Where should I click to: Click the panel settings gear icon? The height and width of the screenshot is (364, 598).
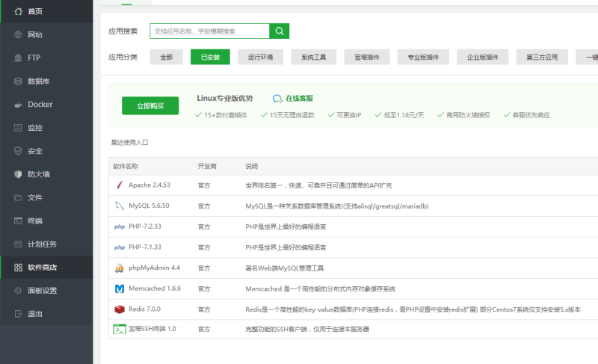tap(18, 291)
